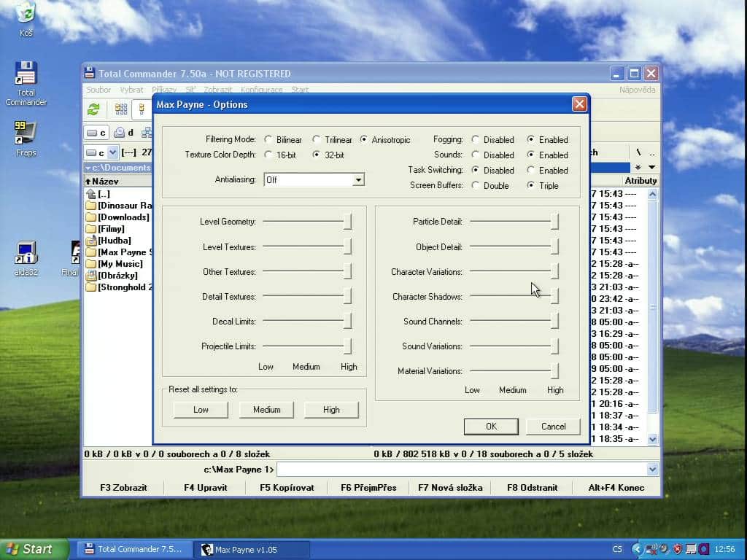Click the [Filmy] folder in left panel

point(105,229)
